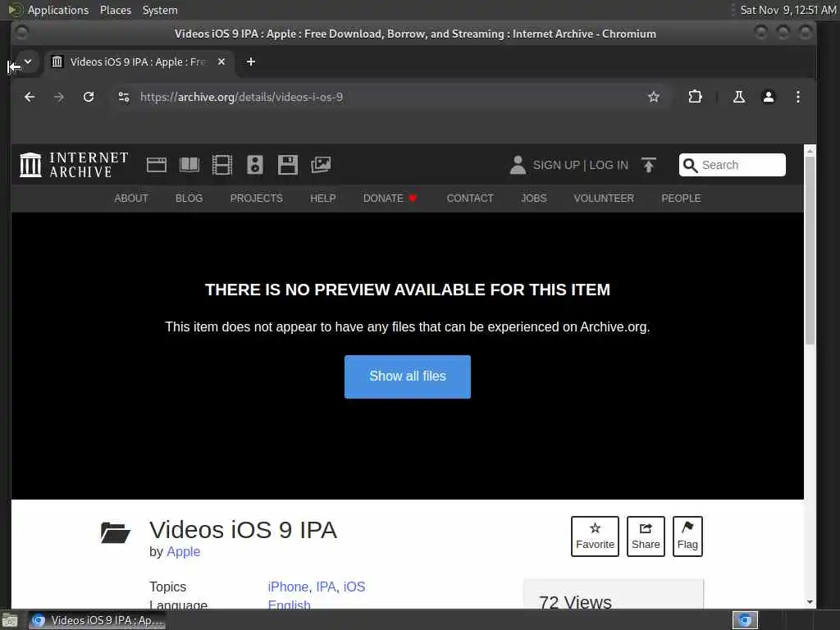
Task: Open the Apple creator link
Action: [x=183, y=551]
